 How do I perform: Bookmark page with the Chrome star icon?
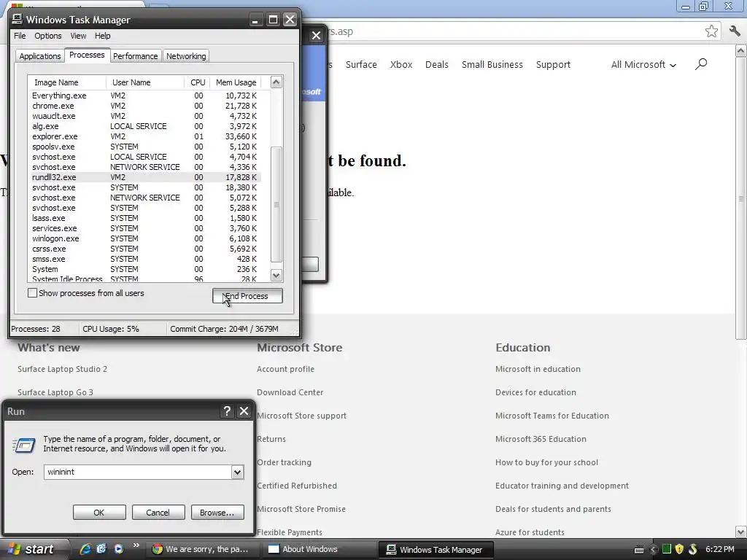click(711, 31)
